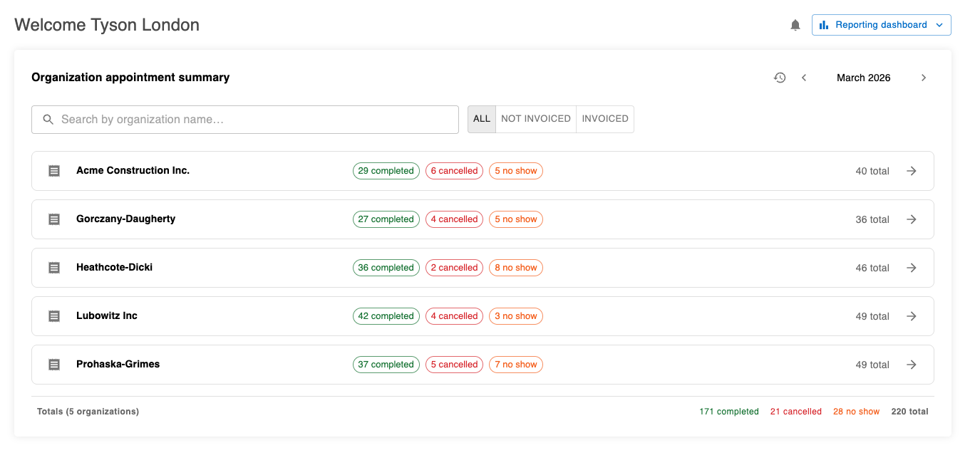This screenshot has width=980, height=465.
Task: Click the 171 completed total
Action: coord(729,412)
